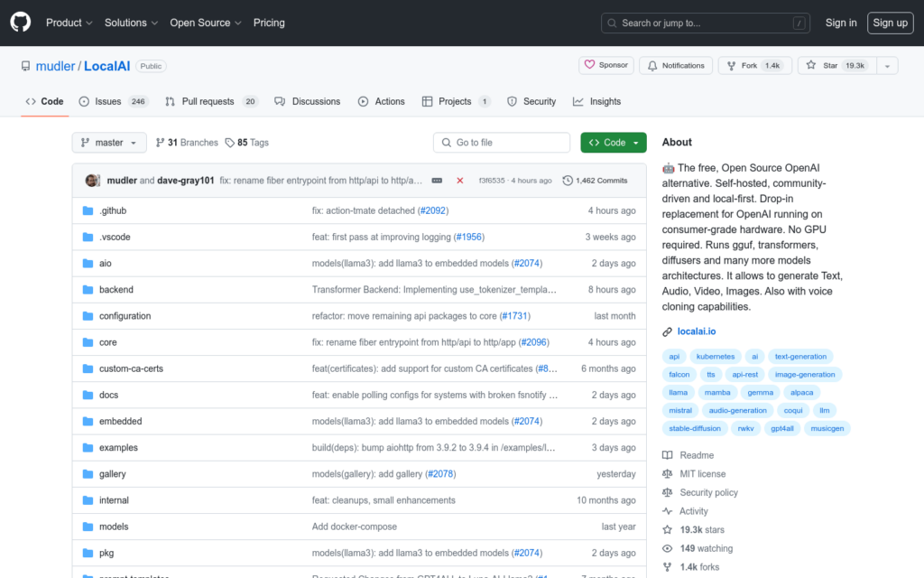Open the docs folder
Screen dimensions: 924x578
click(108, 396)
